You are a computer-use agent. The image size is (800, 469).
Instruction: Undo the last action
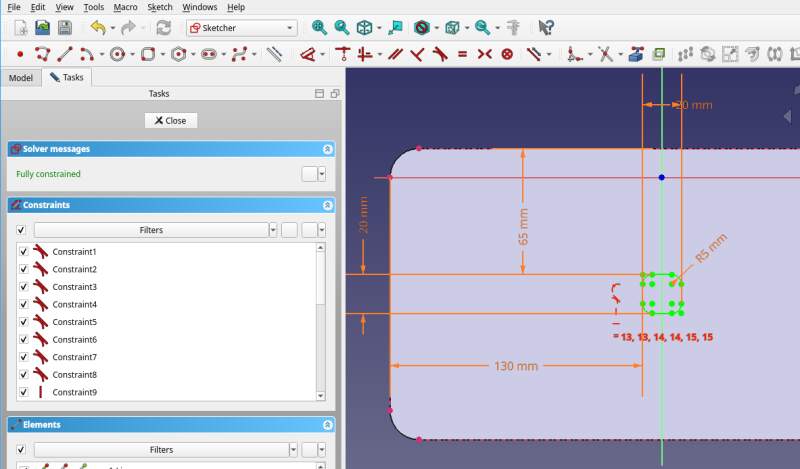click(x=97, y=28)
